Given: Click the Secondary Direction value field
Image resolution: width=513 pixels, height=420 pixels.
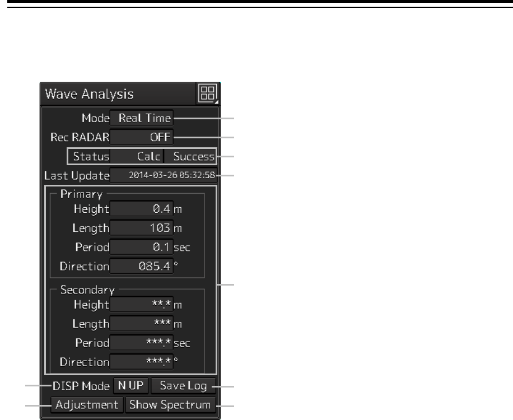Looking at the screenshot, I should pos(141,362).
